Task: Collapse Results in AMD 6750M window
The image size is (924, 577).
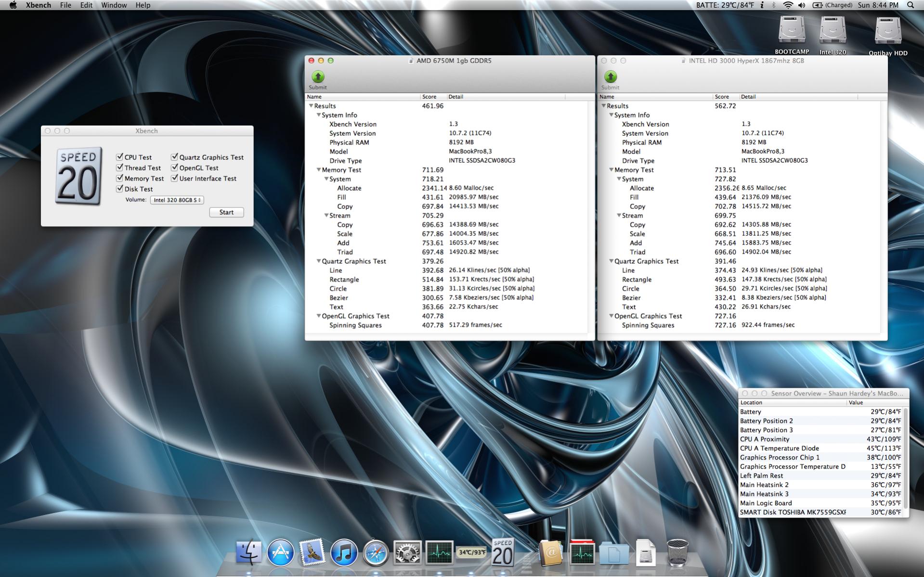Action: 311,106
